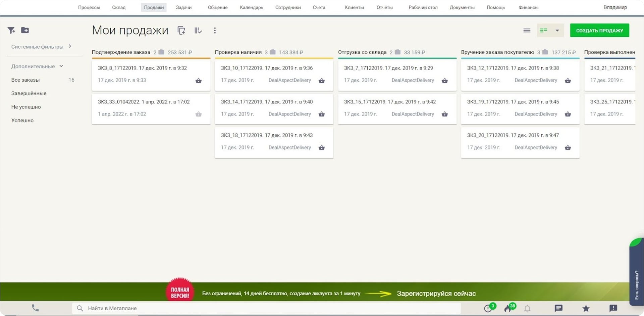The height and width of the screenshot is (316, 644).
Task: Switch to kanban board view
Action: pyautogui.click(x=544, y=31)
